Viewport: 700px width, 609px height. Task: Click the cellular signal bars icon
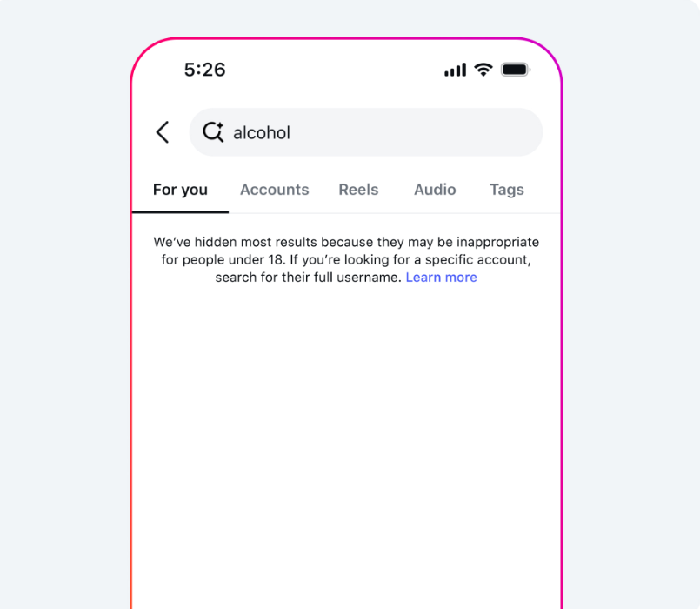pos(455,70)
